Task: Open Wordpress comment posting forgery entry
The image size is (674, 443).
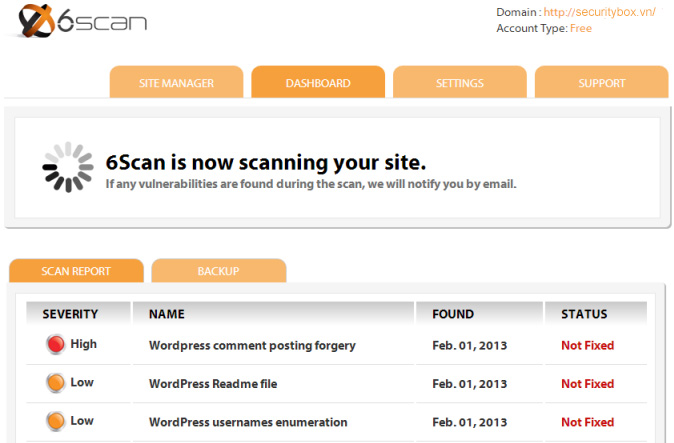Action: (x=252, y=345)
